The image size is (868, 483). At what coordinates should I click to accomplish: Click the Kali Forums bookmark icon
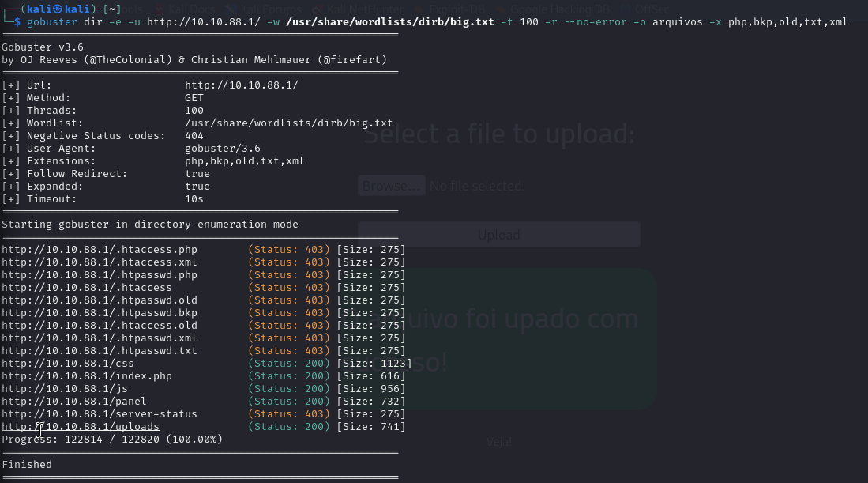[232, 9]
